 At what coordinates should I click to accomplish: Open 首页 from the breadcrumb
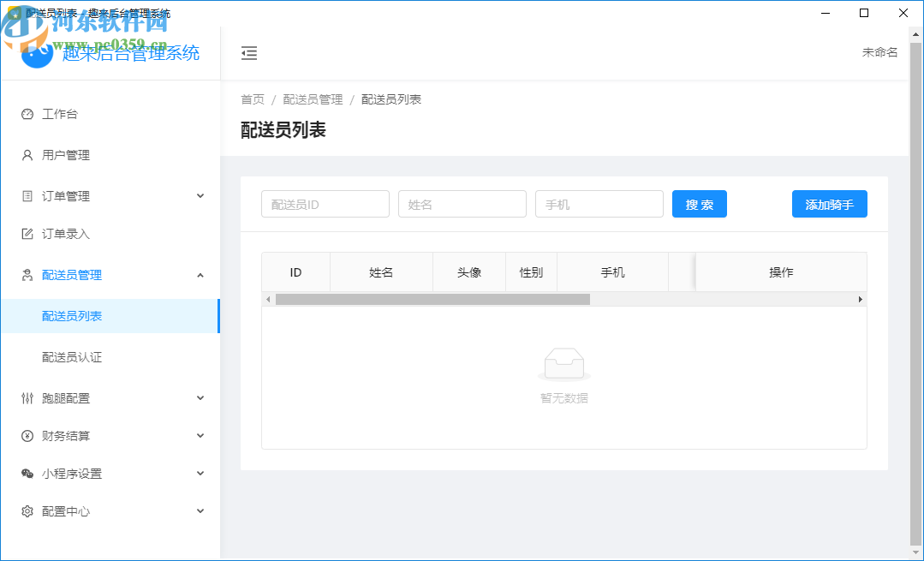coord(252,98)
